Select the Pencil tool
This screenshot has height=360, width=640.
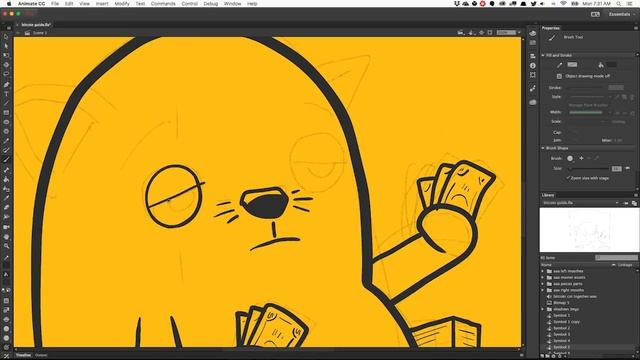point(6,141)
